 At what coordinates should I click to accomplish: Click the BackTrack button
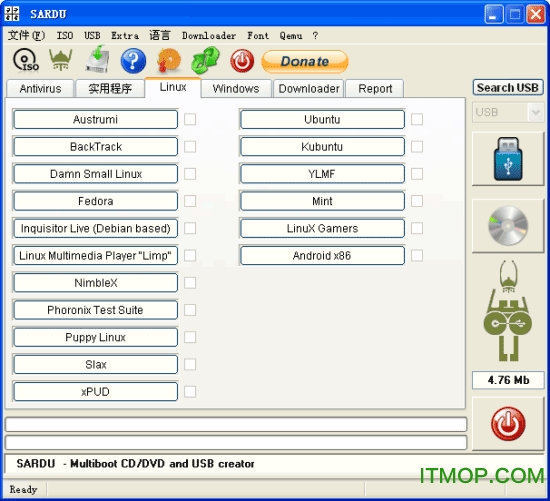click(95, 146)
